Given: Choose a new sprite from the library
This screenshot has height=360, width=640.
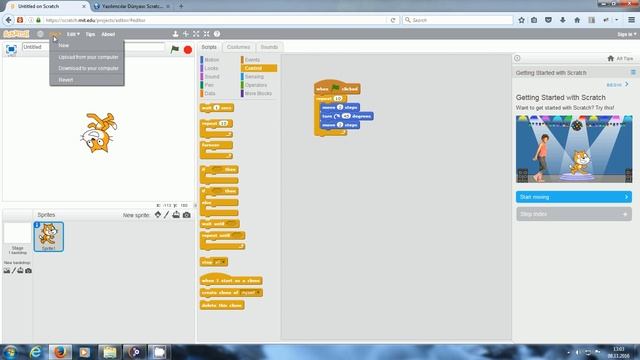Looking at the screenshot, I should pyautogui.click(x=158, y=215).
